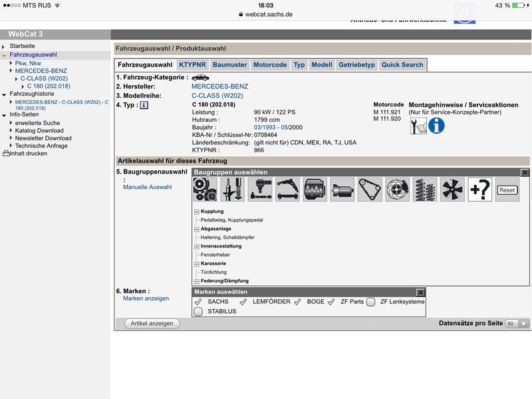Image resolution: width=532 pixels, height=399 pixels.
Task: Select the shock absorber group icon
Action: [232, 190]
